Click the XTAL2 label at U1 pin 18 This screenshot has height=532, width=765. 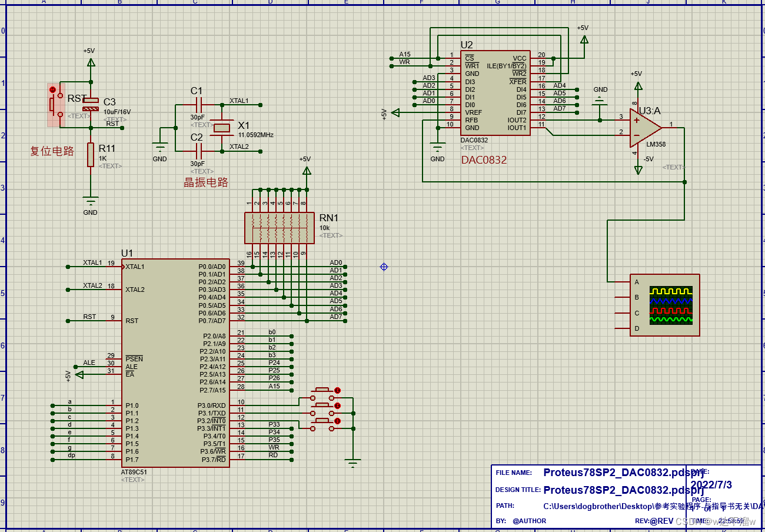92,285
